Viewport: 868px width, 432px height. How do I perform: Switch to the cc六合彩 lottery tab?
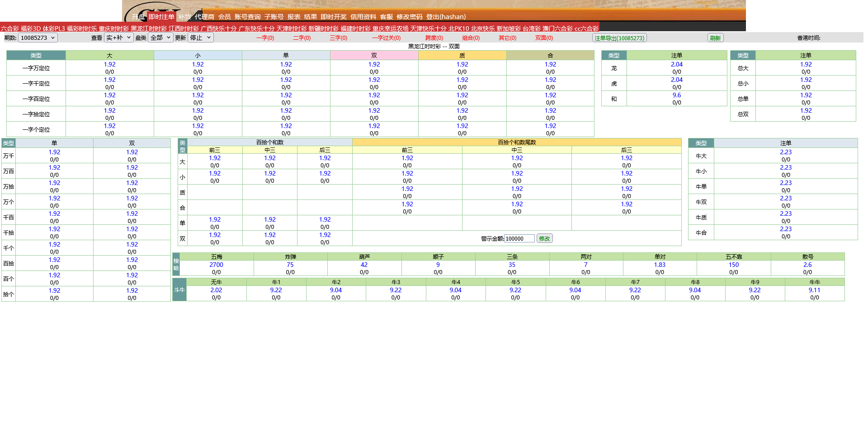click(586, 28)
